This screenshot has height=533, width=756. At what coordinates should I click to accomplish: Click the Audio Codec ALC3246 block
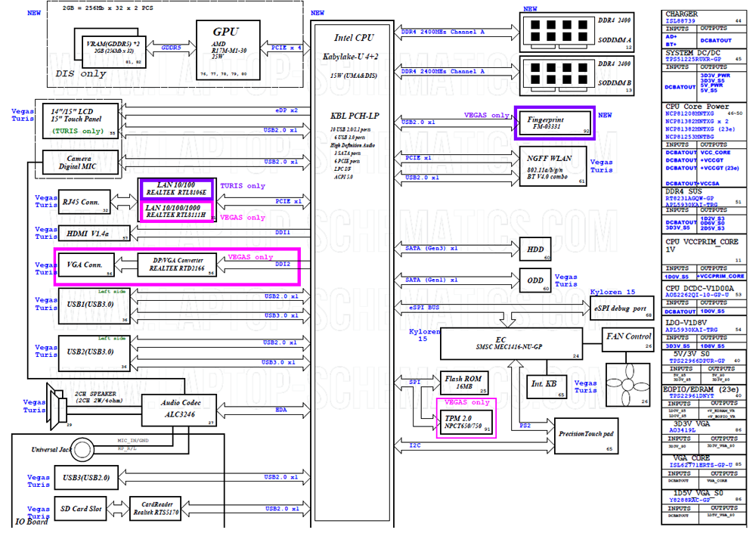(x=179, y=410)
